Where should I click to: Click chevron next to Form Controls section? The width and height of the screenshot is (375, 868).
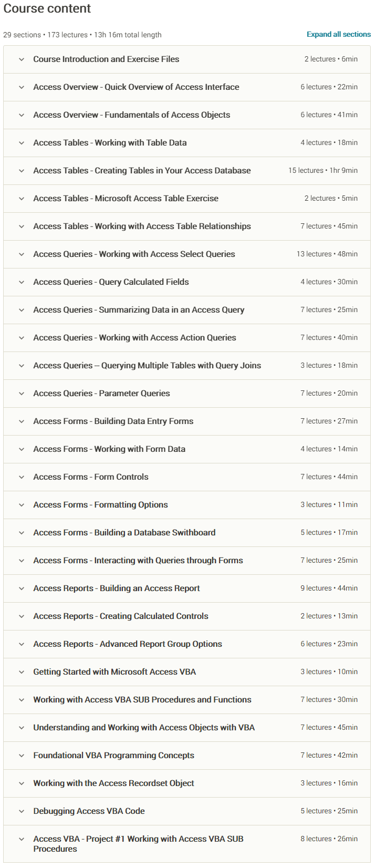(x=22, y=477)
